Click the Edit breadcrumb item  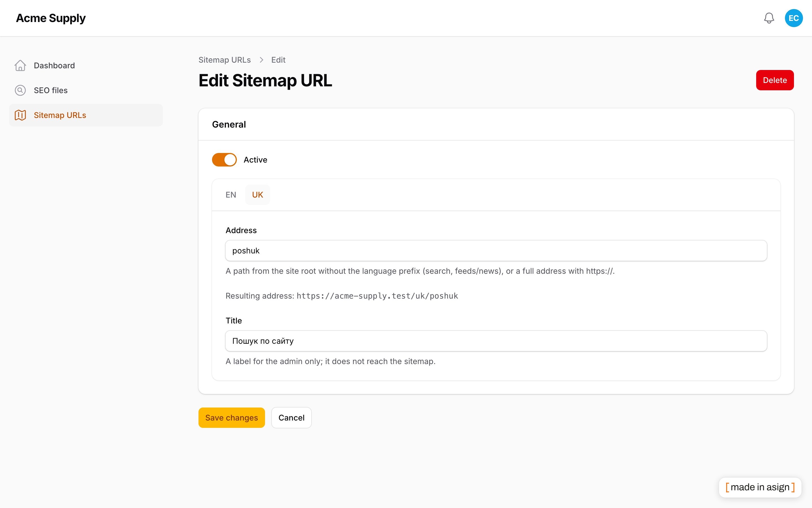pyautogui.click(x=278, y=60)
